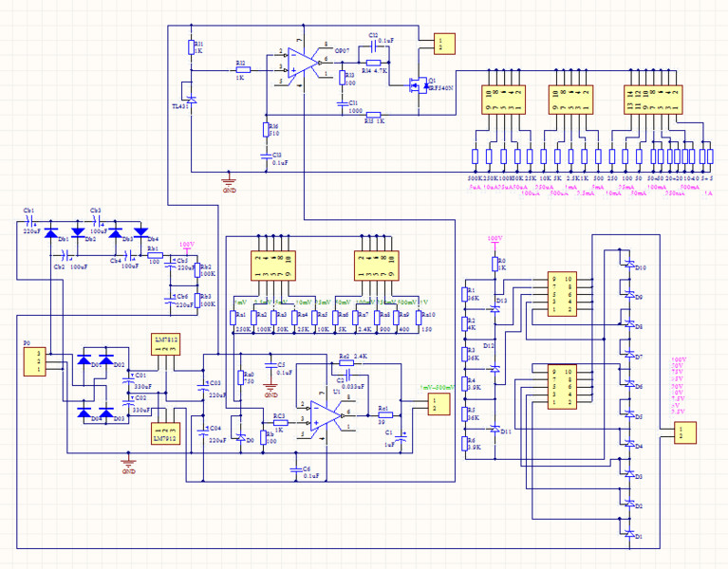The image size is (728, 569).
Task: Click the zener diode D10
Action: 626,266
